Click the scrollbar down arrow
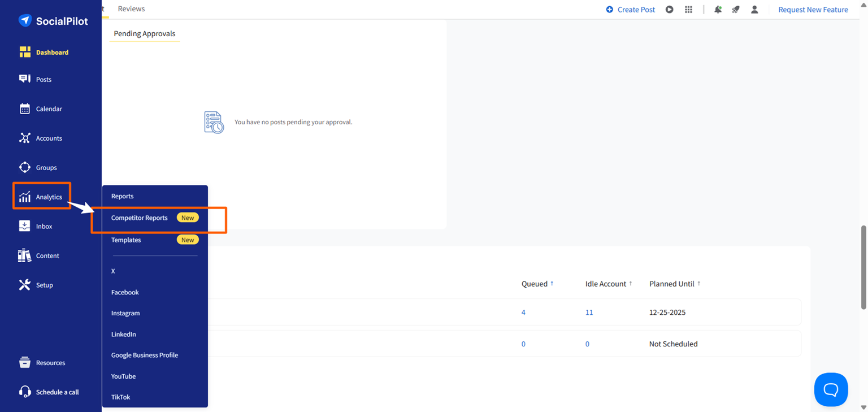This screenshot has width=868, height=412. (863, 407)
